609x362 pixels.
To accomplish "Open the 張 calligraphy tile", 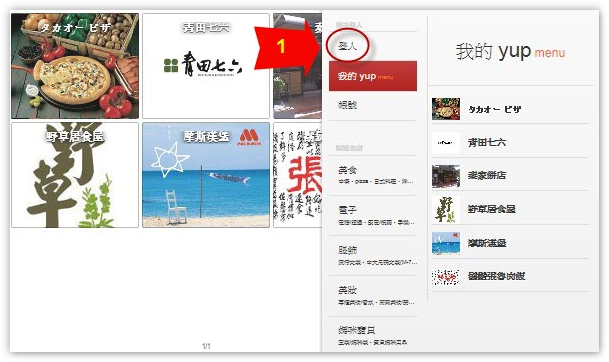I will click(x=298, y=175).
